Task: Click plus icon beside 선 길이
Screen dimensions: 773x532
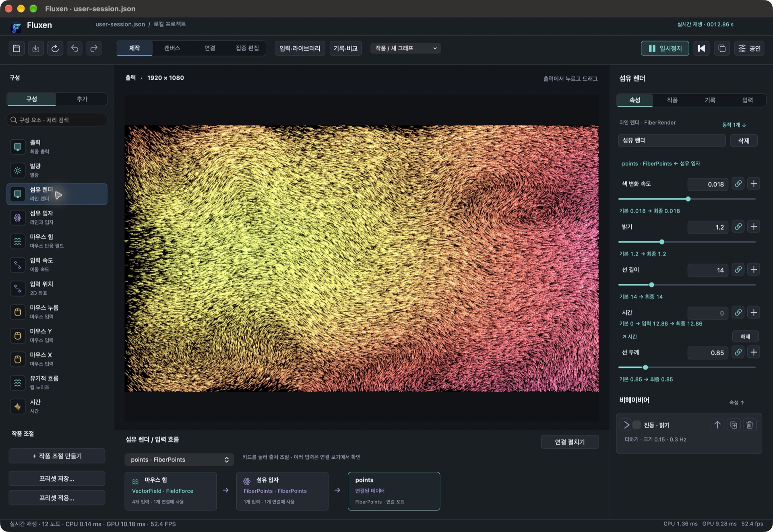Action: pyautogui.click(x=754, y=270)
